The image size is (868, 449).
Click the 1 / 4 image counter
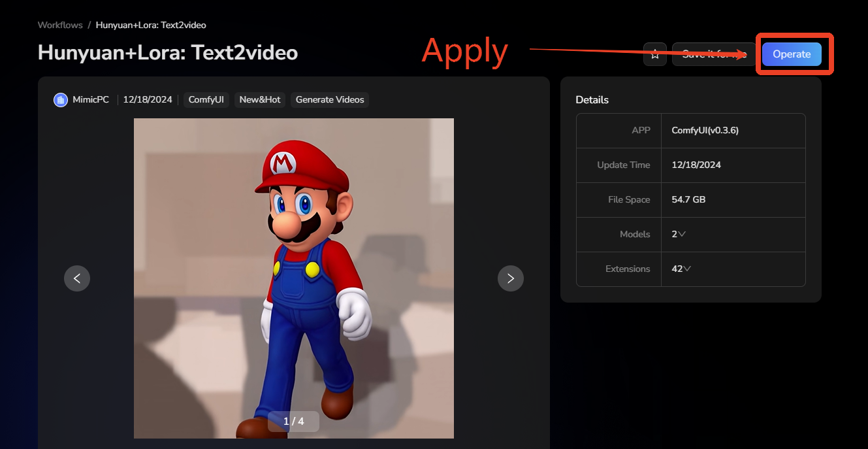293,422
